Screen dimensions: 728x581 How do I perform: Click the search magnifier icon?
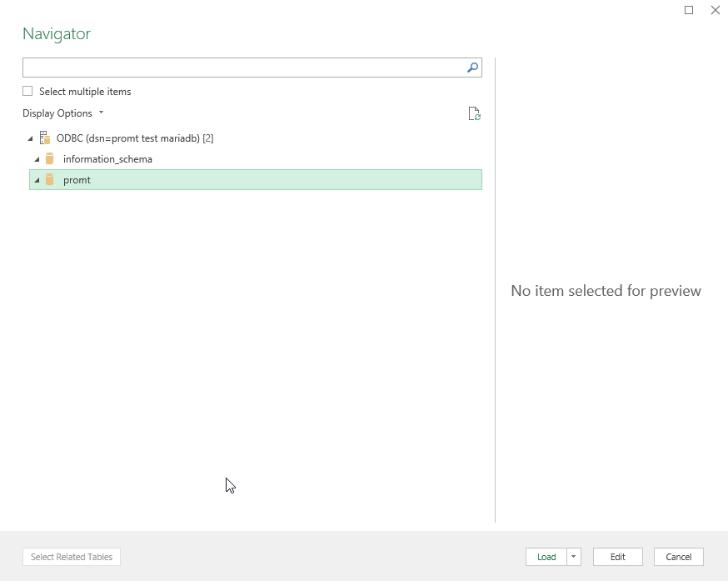pos(472,68)
